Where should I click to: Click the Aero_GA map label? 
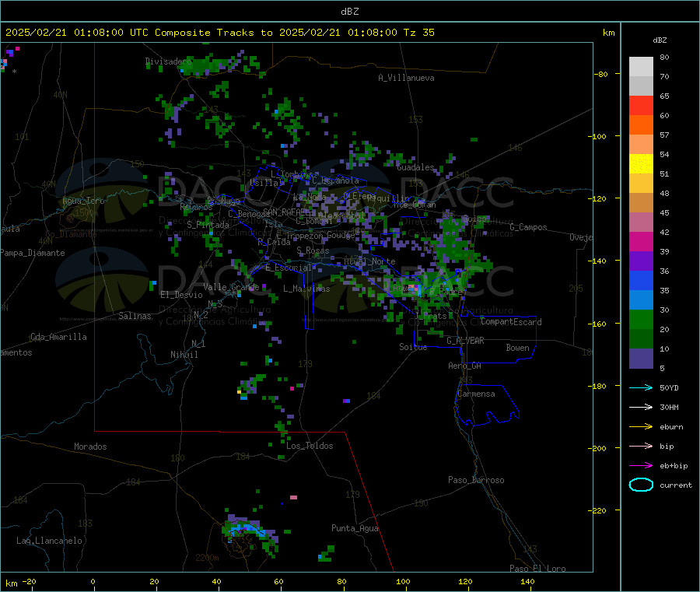coord(465,366)
